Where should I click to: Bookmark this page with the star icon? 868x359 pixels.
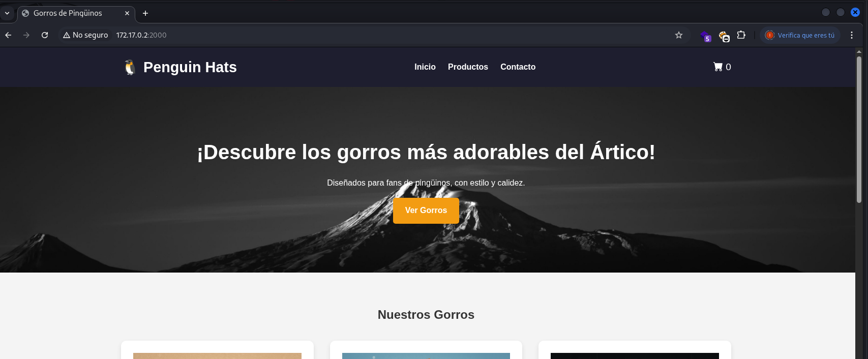coord(678,35)
